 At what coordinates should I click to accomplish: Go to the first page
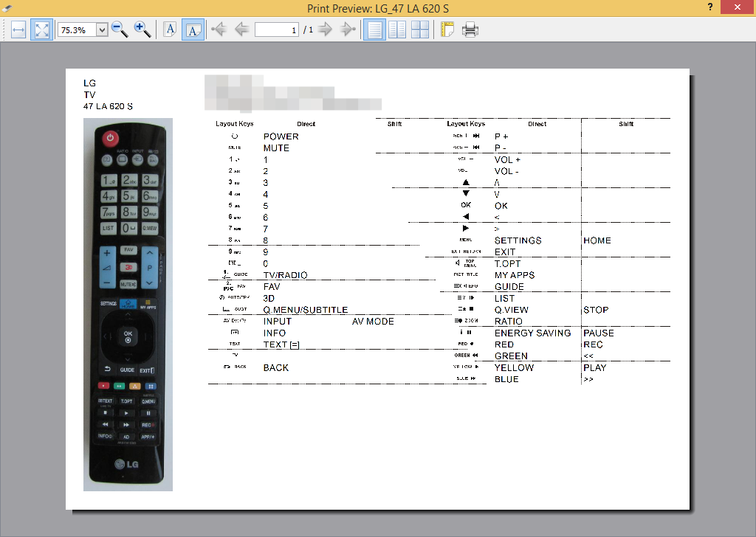coord(219,30)
